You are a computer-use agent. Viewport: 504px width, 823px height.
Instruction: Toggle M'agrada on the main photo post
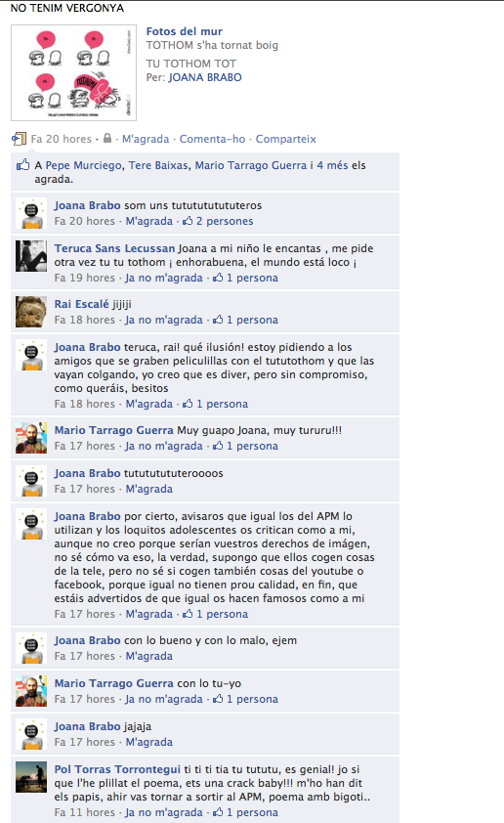(x=146, y=139)
